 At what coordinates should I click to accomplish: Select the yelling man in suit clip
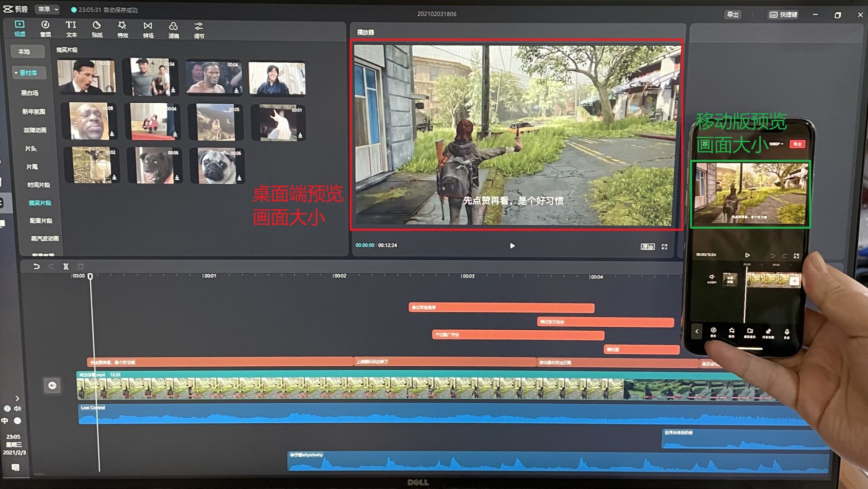point(86,76)
